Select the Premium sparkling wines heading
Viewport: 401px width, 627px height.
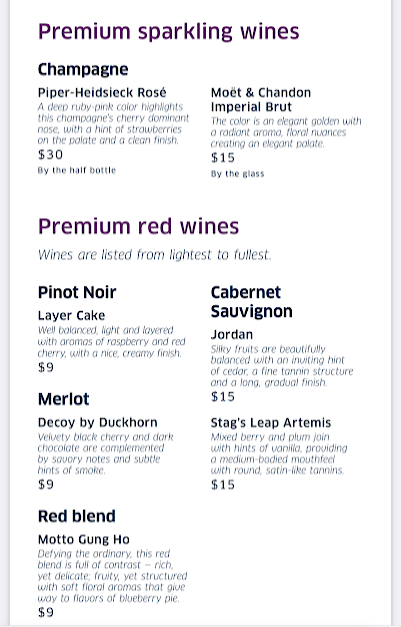tap(168, 32)
